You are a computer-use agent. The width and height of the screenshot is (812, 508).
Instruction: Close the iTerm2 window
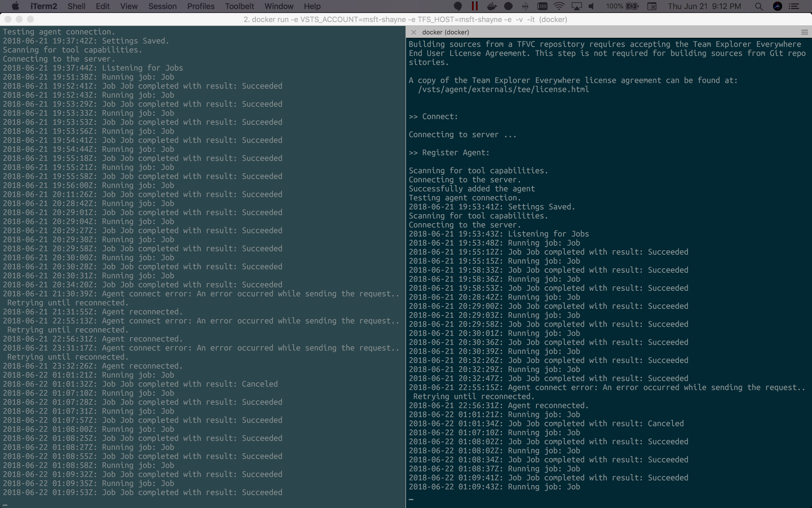(x=8, y=19)
